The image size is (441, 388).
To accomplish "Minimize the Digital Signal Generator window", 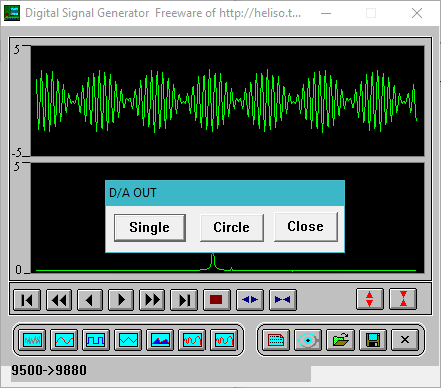I will [x=326, y=13].
